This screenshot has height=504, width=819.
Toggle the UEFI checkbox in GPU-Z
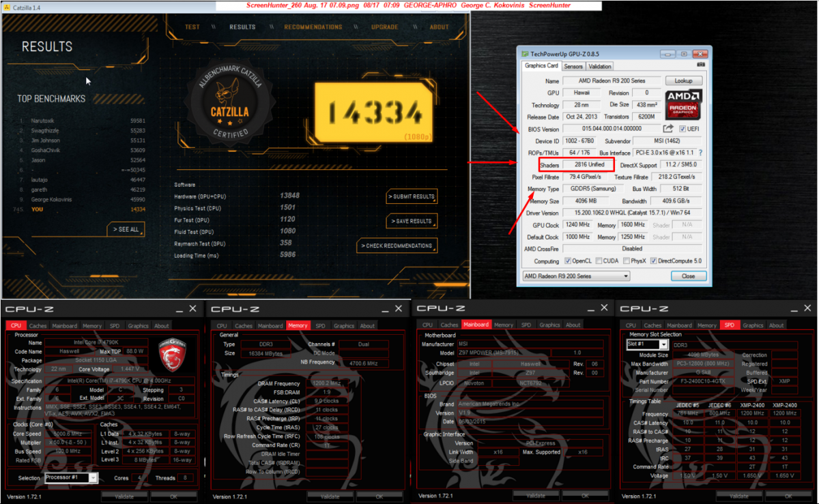click(682, 128)
